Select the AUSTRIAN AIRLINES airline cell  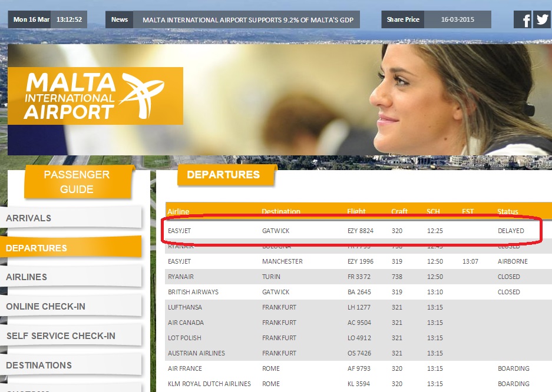tap(196, 353)
